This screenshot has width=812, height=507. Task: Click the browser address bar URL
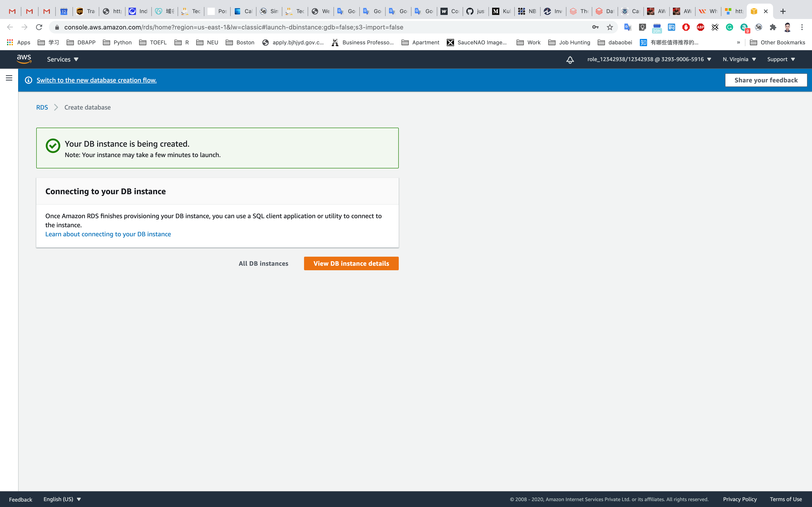pos(234,27)
